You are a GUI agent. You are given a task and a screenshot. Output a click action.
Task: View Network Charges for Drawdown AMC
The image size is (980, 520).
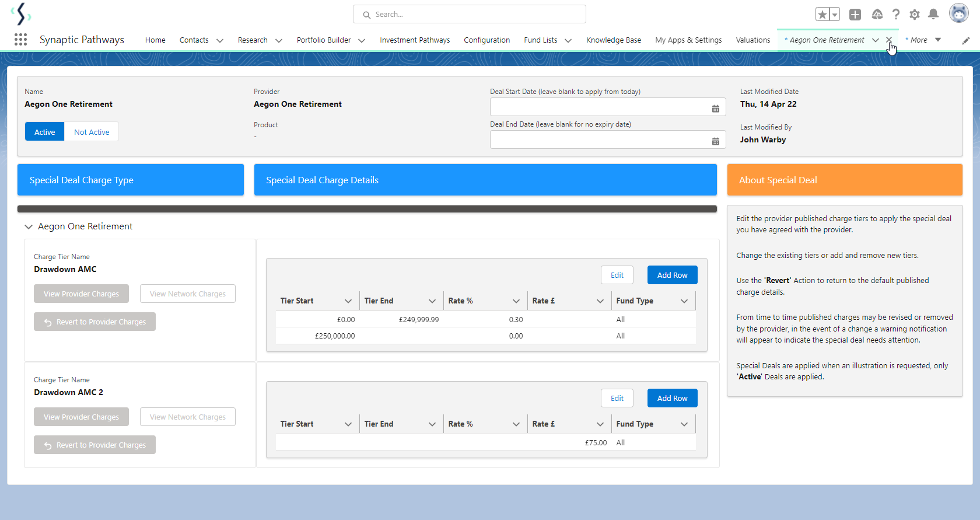click(x=188, y=294)
